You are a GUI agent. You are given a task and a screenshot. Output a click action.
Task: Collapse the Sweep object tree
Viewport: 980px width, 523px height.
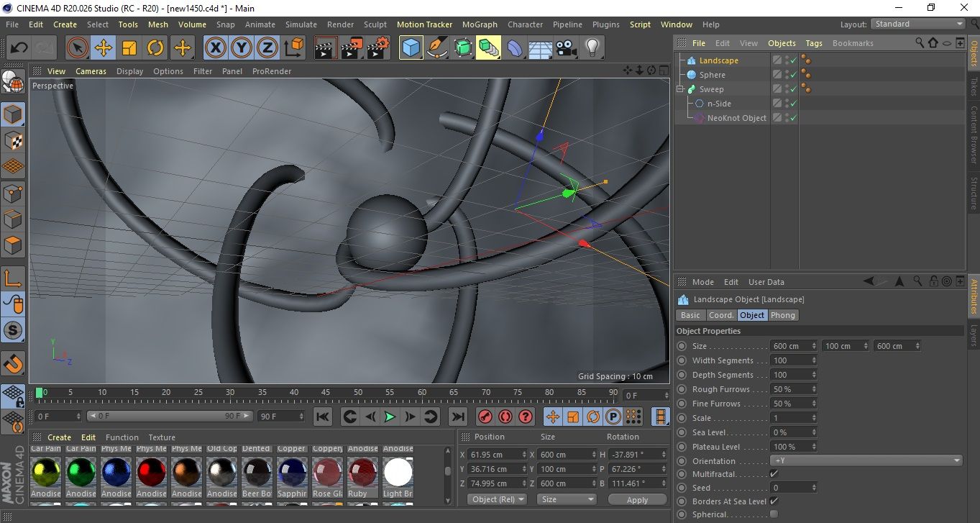click(x=679, y=89)
